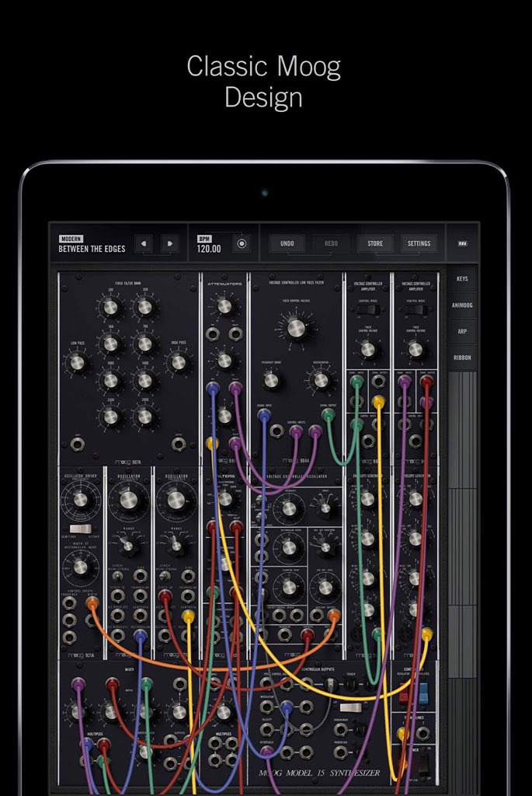Tap the empty control input jack on low pass filter
Screen dimensions: 532x796
coord(276,431)
